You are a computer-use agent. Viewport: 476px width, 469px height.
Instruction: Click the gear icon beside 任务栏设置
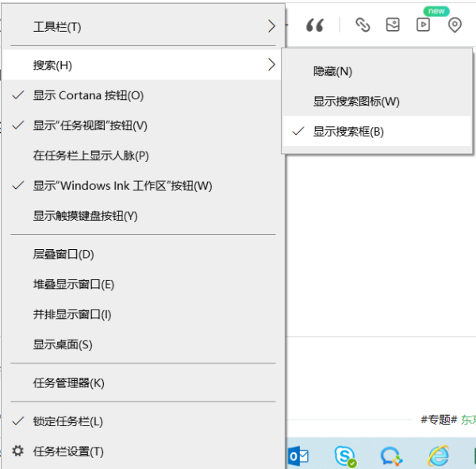click(17, 451)
